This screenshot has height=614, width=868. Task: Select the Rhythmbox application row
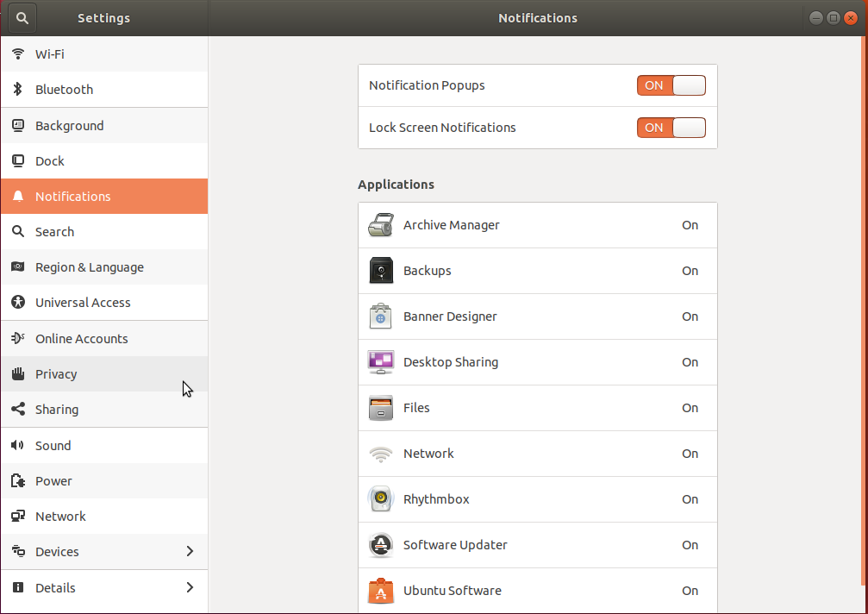[x=538, y=498]
